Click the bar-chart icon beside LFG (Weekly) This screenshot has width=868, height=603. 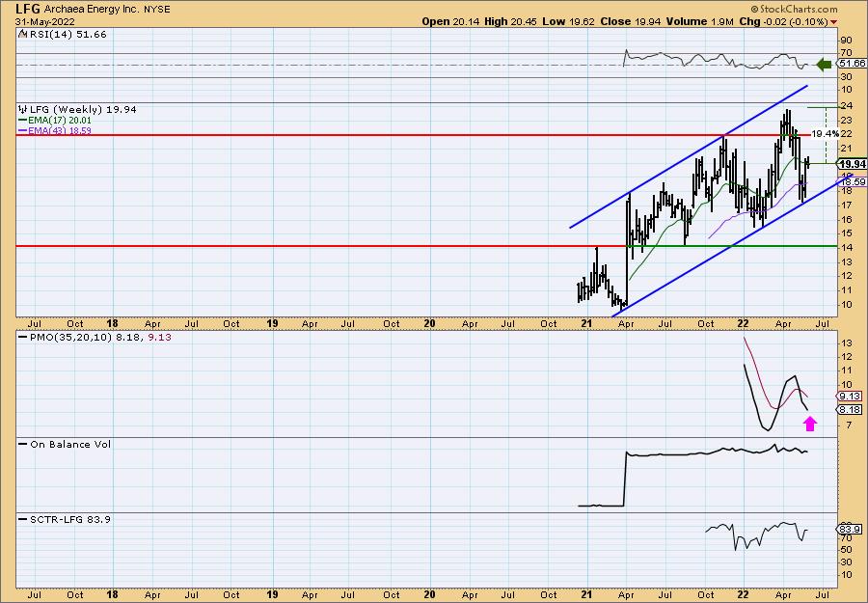(23, 109)
